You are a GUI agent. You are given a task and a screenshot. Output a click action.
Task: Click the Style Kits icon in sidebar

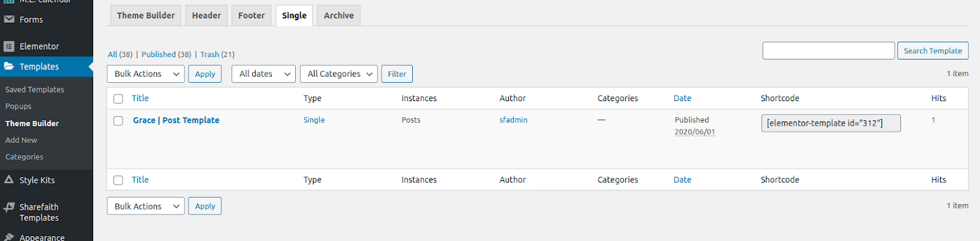pyautogui.click(x=9, y=180)
